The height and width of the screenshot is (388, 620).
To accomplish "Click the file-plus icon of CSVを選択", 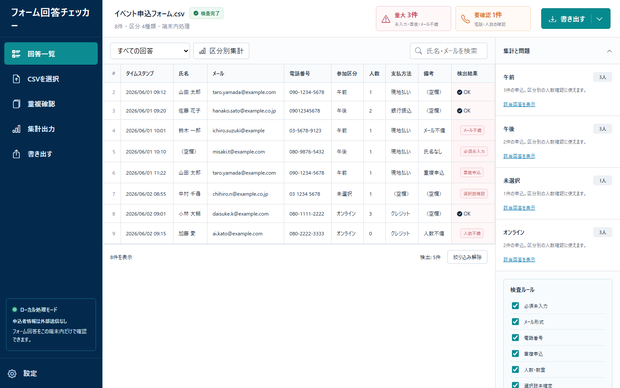I will (x=16, y=79).
